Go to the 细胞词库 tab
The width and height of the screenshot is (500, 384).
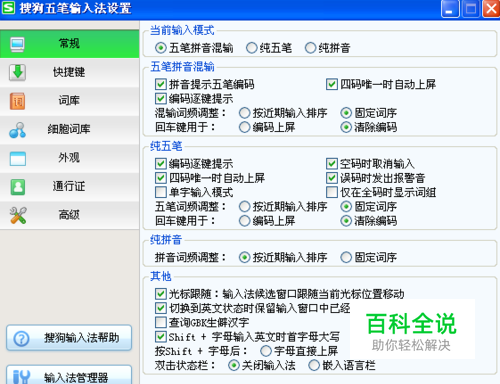pyautogui.click(x=69, y=130)
